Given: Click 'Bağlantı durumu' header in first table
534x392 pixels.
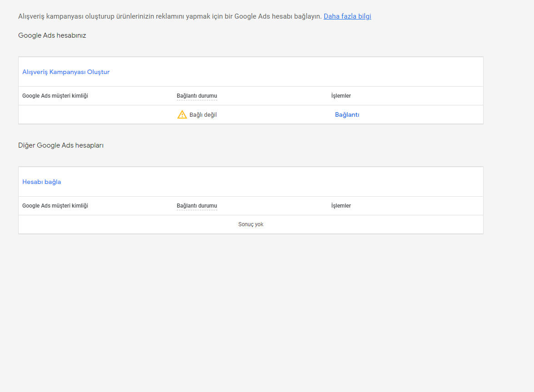Looking at the screenshot, I should pyautogui.click(x=197, y=96).
